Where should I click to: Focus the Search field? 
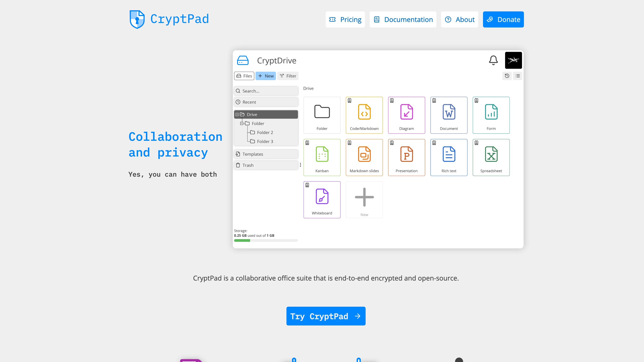point(266,91)
